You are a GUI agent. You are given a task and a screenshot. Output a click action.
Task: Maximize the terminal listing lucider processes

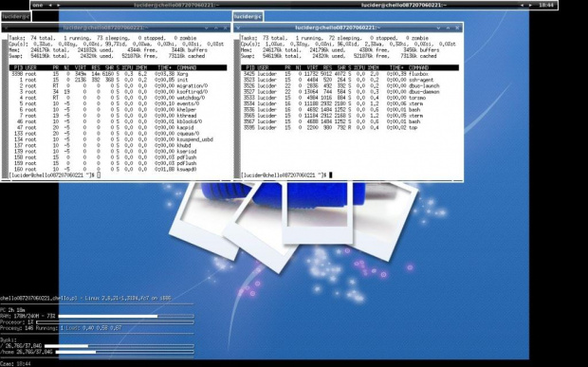pos(448,28)
